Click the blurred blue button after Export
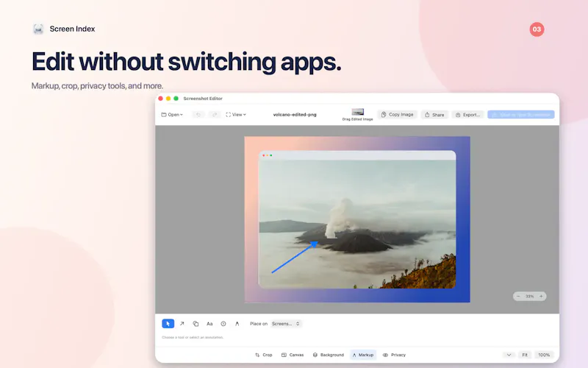Image resolution: width=588 pixels, height=368 pixels. [521, 115]
